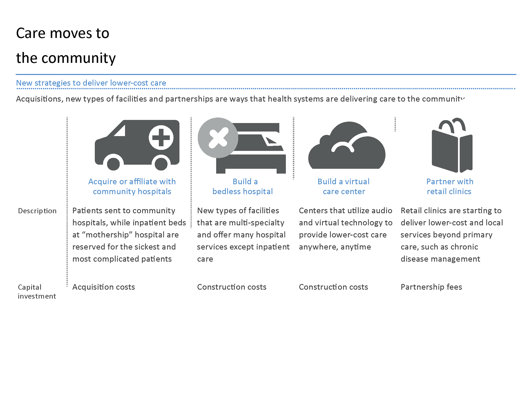Click 'New strategies to deliver lower-cost care' subtitle
The width and height of the screenshot is (532, 411).
(x=91, y=83)
